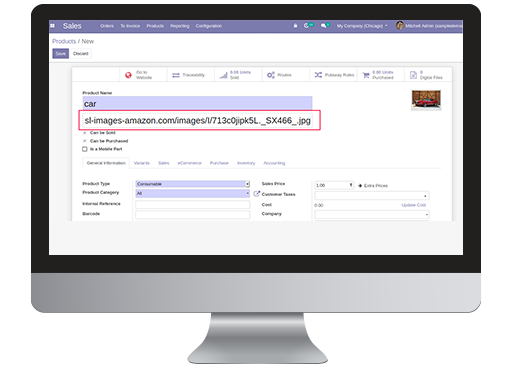Click the Barcode input field

[x=193, y=214]
